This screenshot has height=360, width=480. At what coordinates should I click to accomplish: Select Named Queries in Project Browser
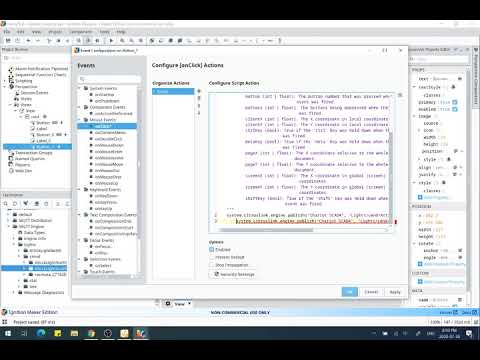click(x=29, y=159)
